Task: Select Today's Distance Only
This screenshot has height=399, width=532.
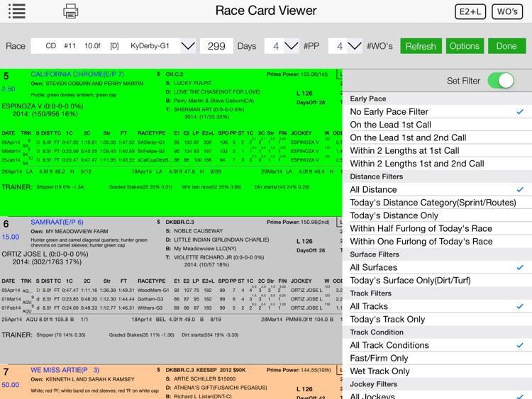Action: coord(437,215)
